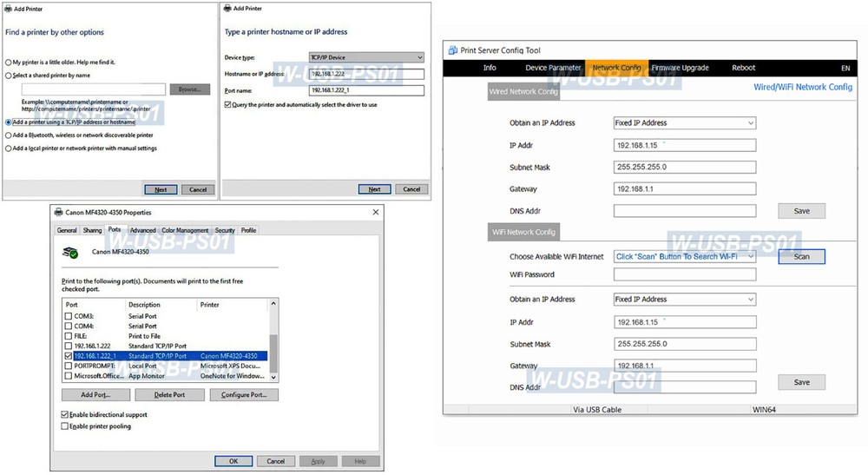Check the Microsoft.Office port checkbox
Viewport: 868px width, 475px height.
click(69, 376)
